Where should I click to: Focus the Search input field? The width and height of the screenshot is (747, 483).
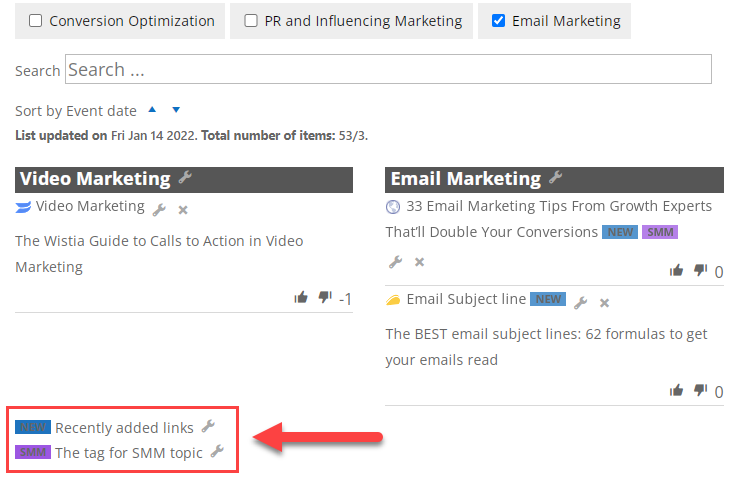388,70
